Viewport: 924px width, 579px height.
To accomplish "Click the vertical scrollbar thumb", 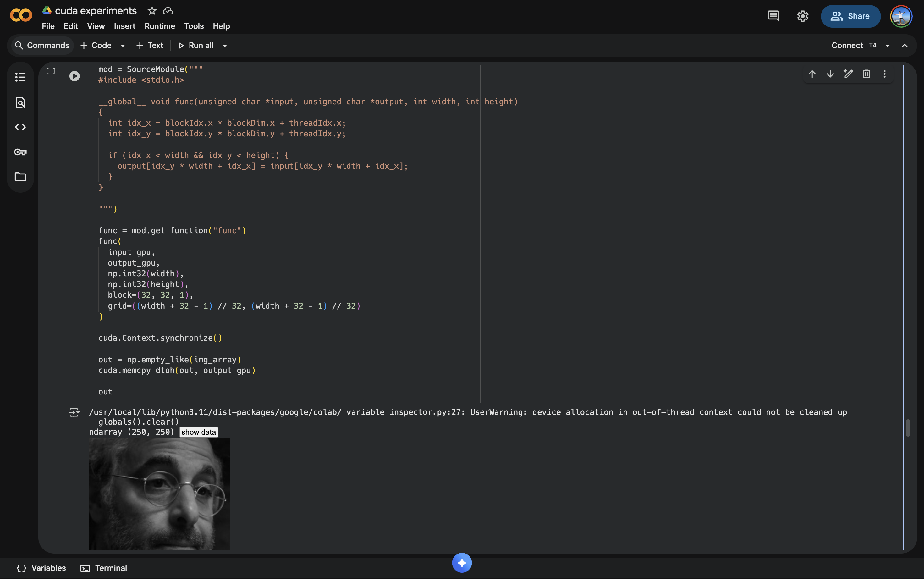I will (x=908, y=428).
